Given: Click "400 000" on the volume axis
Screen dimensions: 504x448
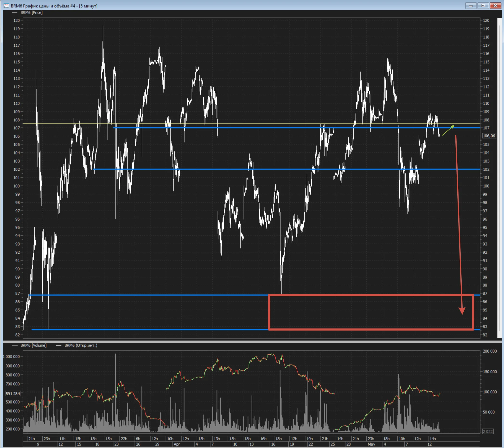Looking at the screenshot, I should coord(13,411).
